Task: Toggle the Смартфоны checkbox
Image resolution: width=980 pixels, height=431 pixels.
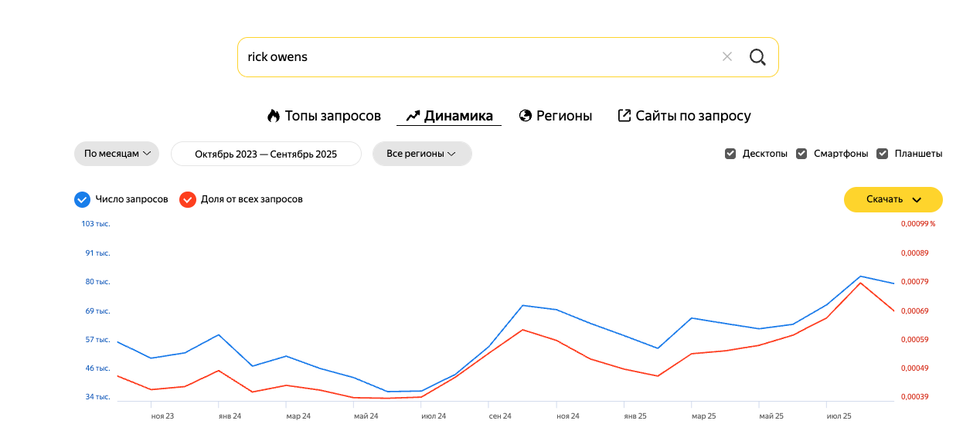Action: [801, 154]
